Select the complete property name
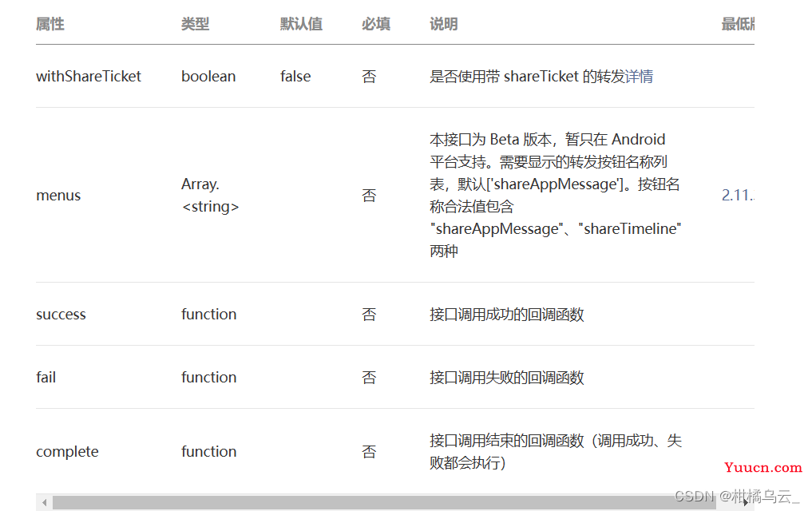 (67, 451)
